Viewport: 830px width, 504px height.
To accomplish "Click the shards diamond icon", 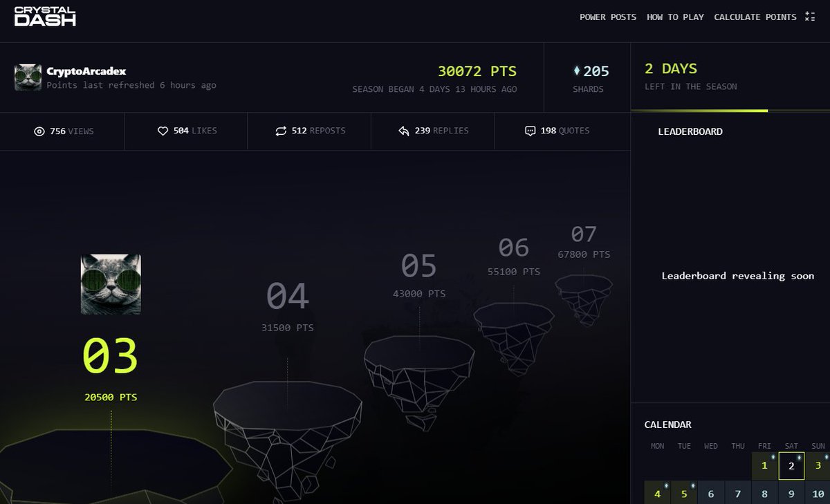I will click(x=577, y=71).
